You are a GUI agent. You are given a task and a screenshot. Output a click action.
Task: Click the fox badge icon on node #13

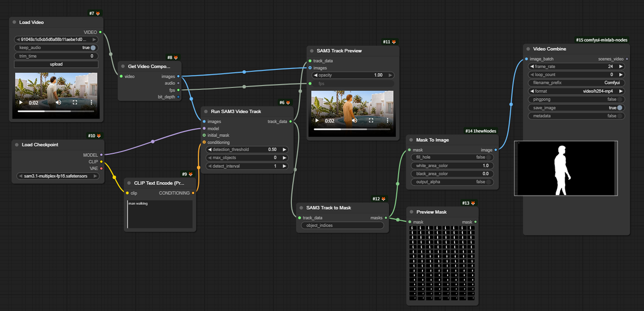pos(473,203)
